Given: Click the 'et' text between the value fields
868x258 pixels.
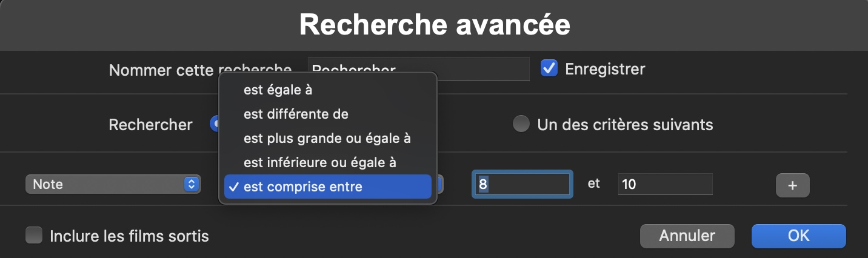Looking at the screenshot, I should click(x=594, y=184).
